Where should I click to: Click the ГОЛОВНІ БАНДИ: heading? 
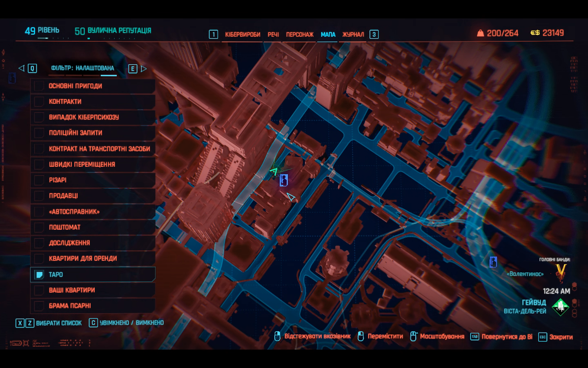pos(555,260)
